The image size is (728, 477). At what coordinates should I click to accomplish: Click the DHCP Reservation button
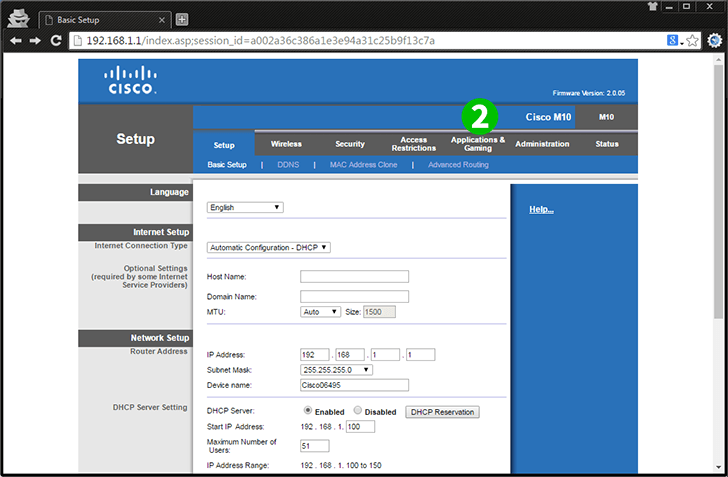click(x=442, y=412)
